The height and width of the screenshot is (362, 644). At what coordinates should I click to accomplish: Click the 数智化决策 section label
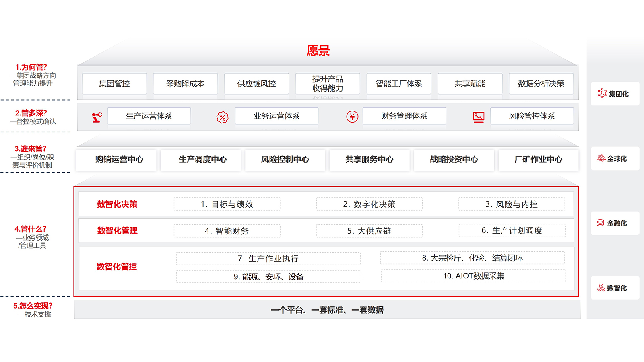click(116, 204)
